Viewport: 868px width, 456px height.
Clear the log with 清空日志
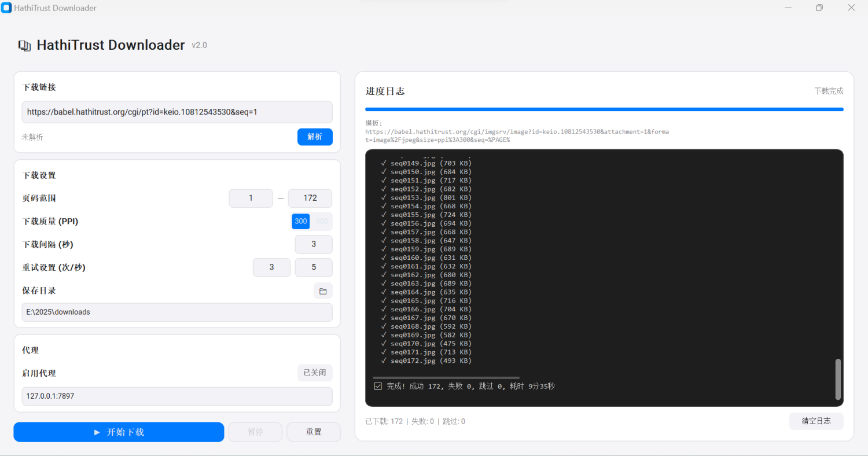pos(816,421)
